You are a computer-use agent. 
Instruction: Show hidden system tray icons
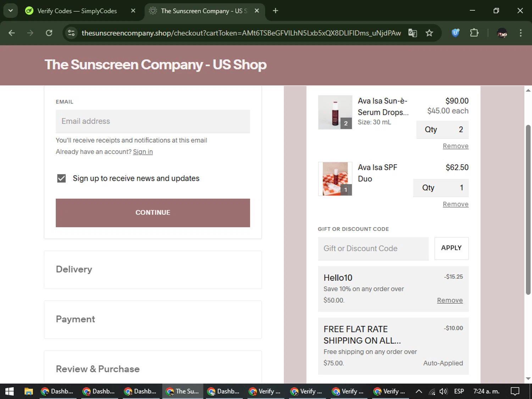pyautogui.click(x=419, y=392)
